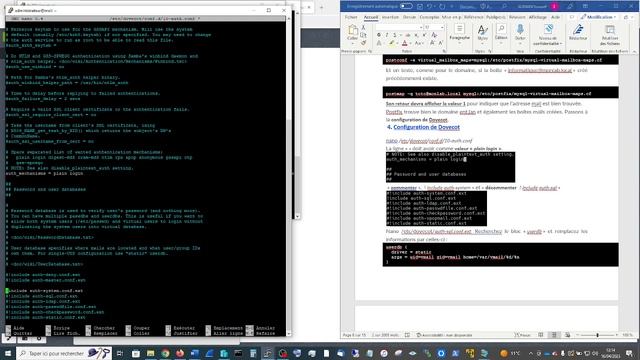
Task: Toggle underline formatting in Word
Action: pyautogui.click(x=394, y=35)
